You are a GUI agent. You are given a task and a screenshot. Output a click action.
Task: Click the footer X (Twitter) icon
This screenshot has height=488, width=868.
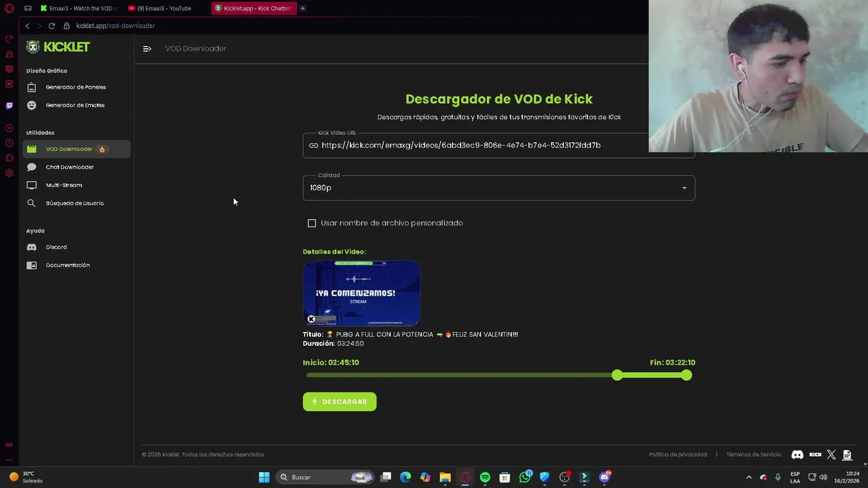pyautogui.click(x=831, y=455)
